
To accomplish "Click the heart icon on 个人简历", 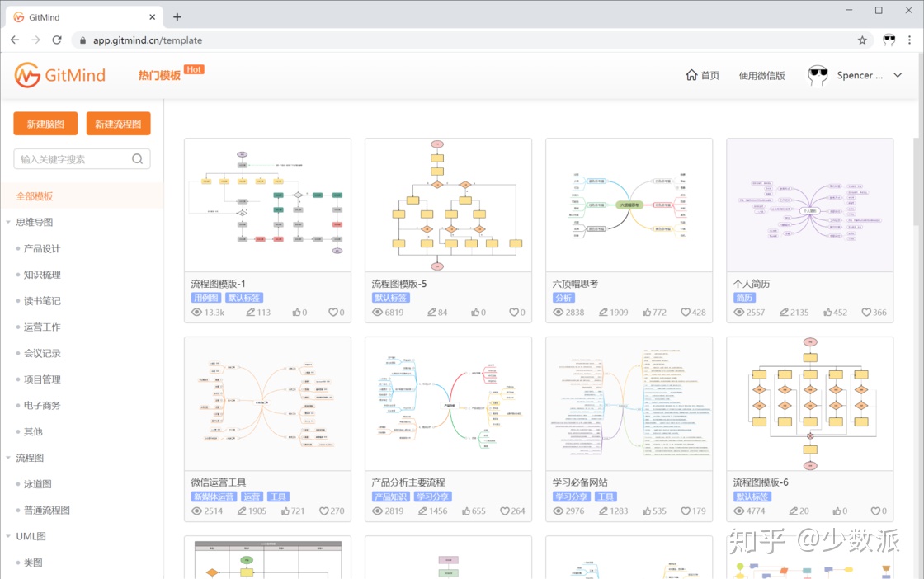I will click(866, 312).
